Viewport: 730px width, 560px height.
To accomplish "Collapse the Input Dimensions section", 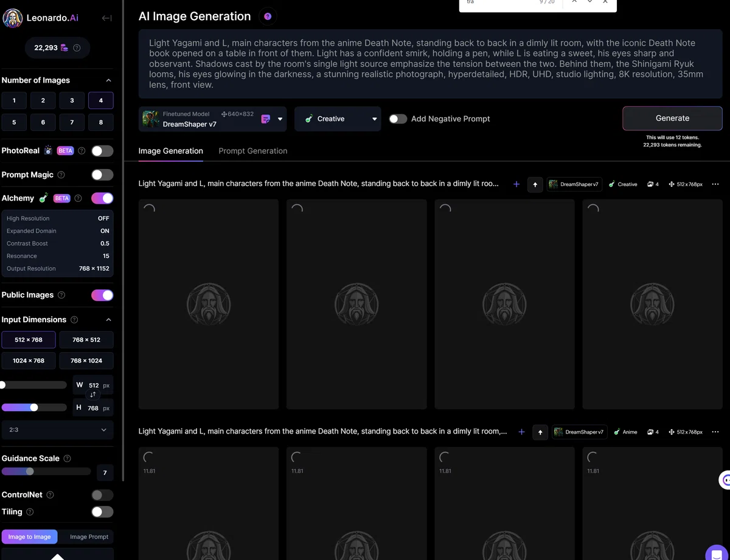I will pyautogui.click(x=108, y=320).
